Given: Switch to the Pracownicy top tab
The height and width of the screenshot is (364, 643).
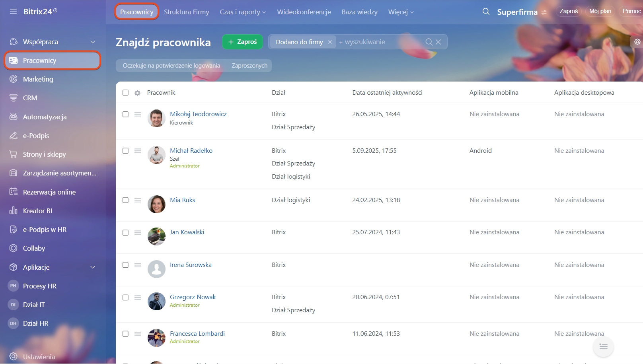Looking at the screenshot, I should tap(136, 12).
